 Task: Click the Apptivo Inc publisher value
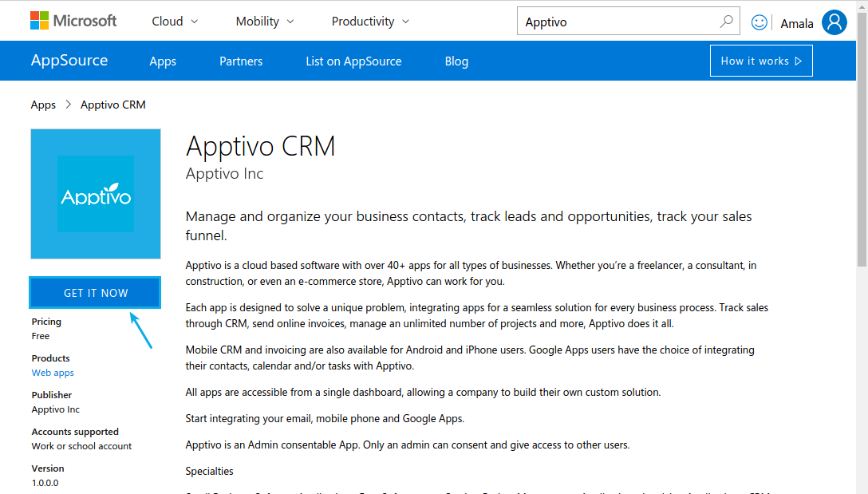click(x=55, y=410)
